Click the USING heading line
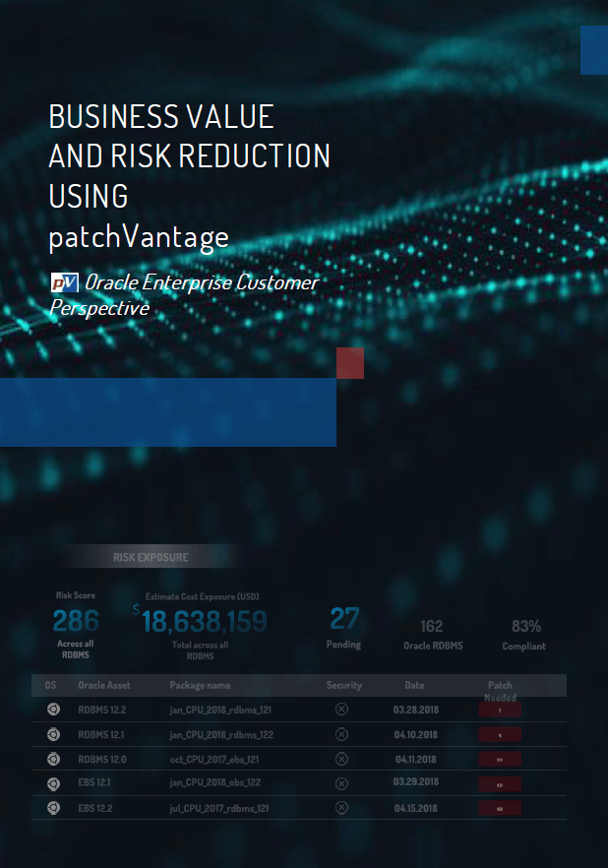Viewport: 608px width, 868px height. tap(89, 196)
